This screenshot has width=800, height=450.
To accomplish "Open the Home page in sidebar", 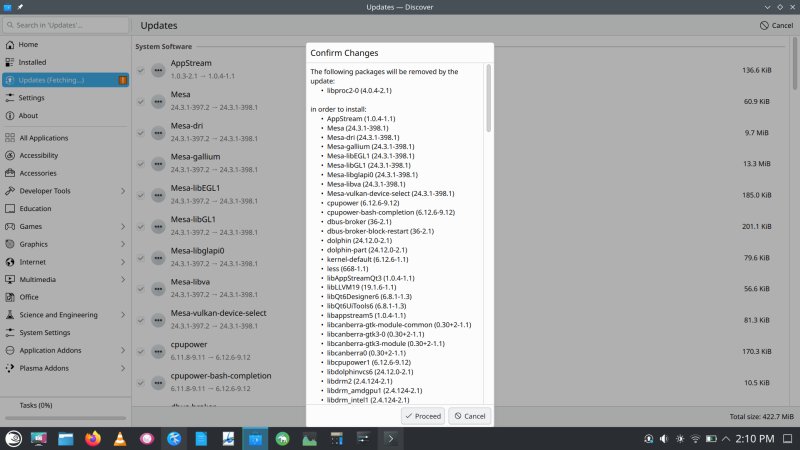I will (x=65, y=44).
